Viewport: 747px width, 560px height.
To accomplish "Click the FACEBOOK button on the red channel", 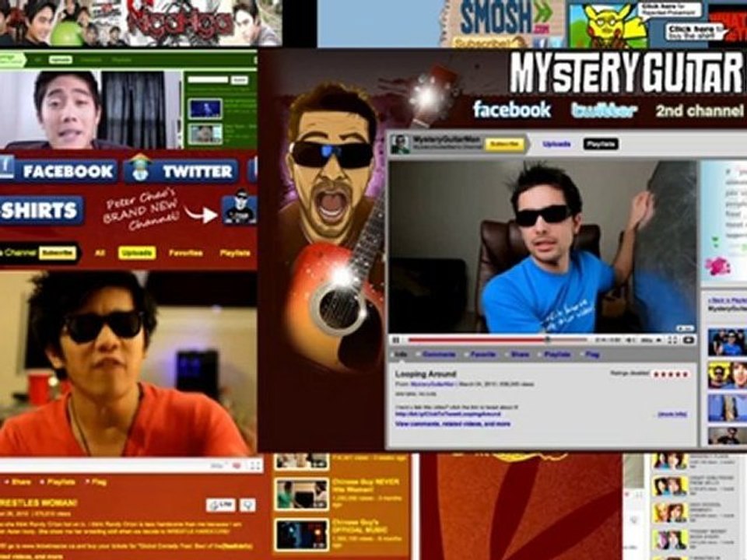I will click(58, 171).
